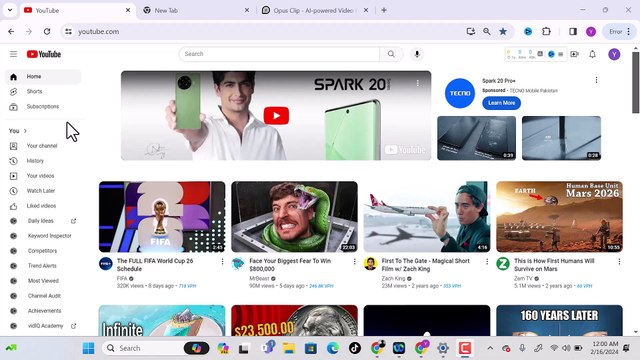Go to Home in sidebar
The width and height of the screenshot is (640, 360).
pyautogui.click(x=43, y=77)
